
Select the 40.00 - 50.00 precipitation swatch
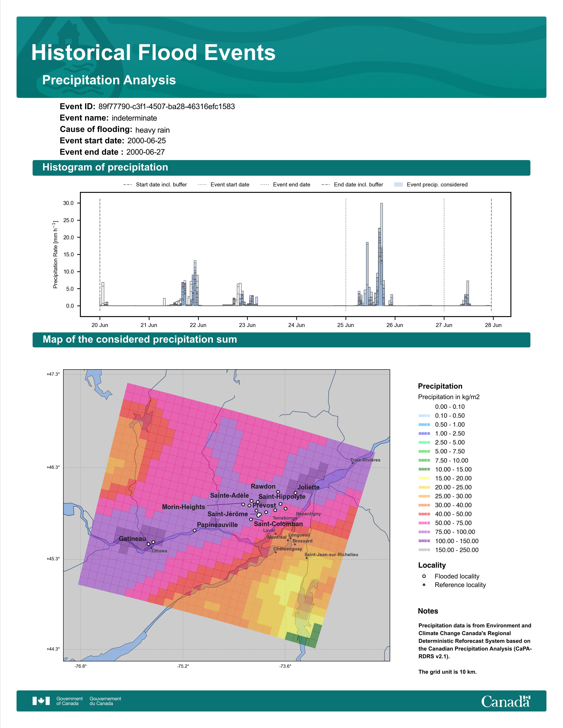[424, 514]
